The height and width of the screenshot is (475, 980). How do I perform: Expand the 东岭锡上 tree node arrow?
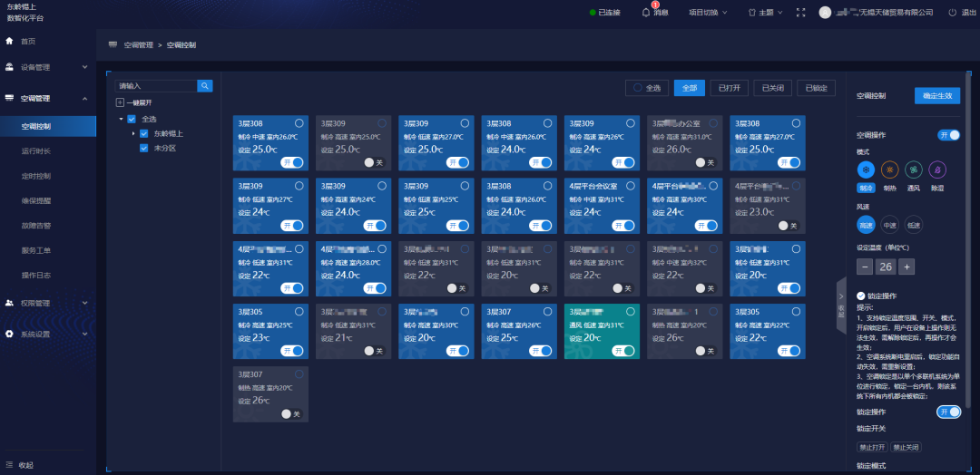[x=133, y=133]
